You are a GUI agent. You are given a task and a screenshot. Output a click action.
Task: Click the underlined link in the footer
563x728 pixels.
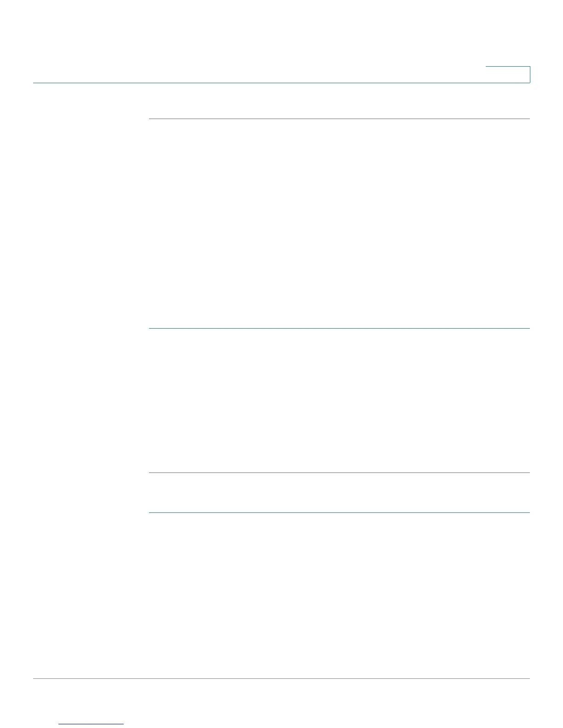91,724
